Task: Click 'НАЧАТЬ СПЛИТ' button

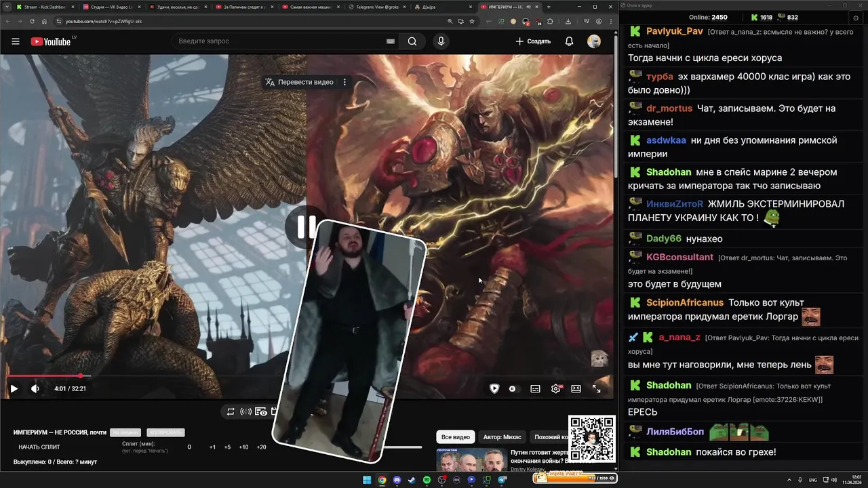Action: (x=39, y=447)
